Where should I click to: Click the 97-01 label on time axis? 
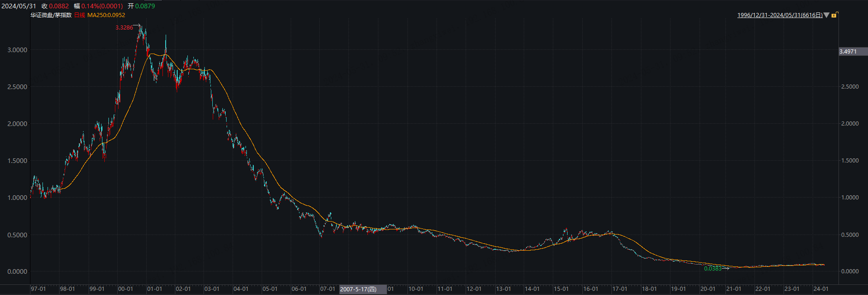tap(38, 289)
